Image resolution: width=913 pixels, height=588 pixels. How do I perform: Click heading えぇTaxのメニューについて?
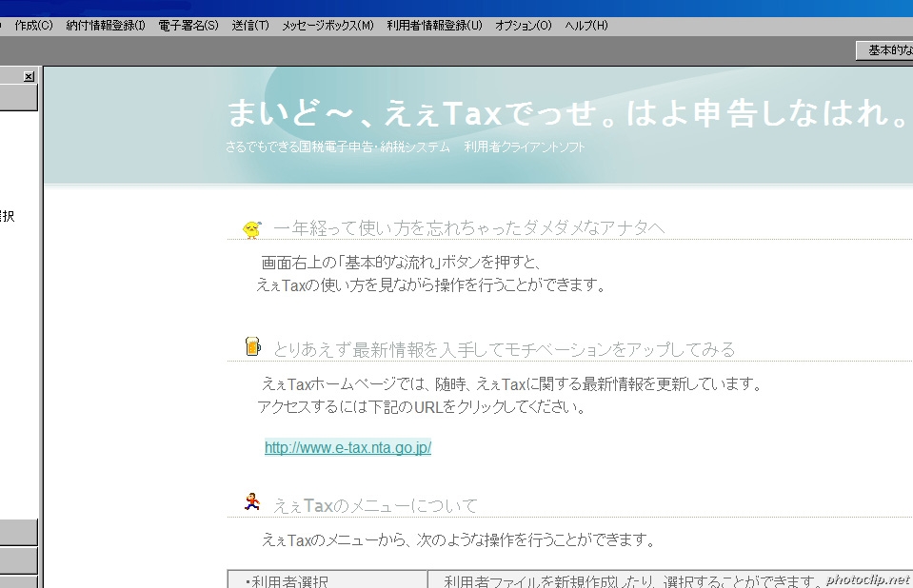pos(375,505)
